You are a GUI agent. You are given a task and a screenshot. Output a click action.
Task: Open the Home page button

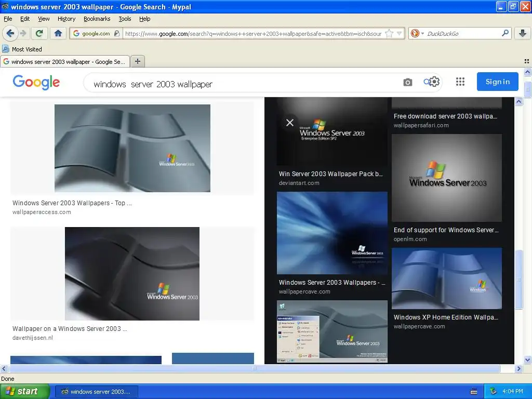pos(58,33)
